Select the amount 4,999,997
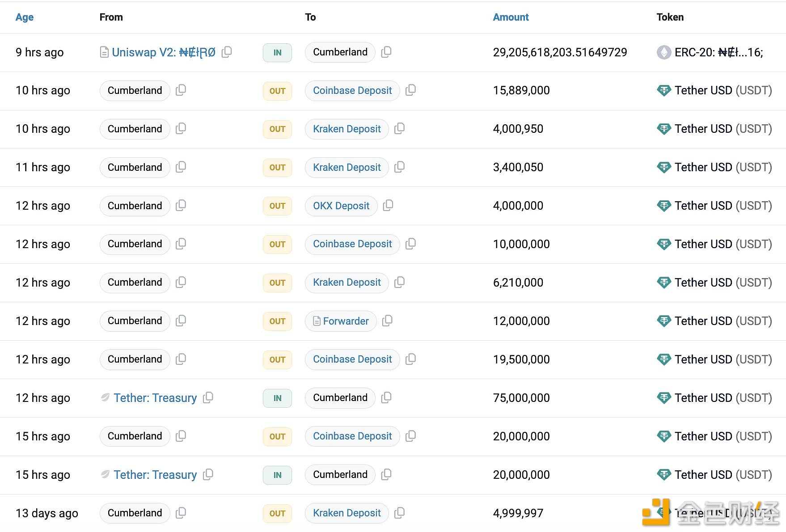The width and height of the screenshot is (786, 532). click(518, 513)
